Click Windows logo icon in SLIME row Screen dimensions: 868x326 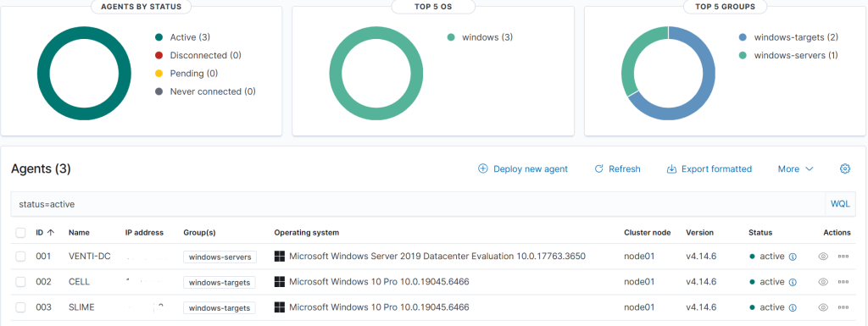(x=280, y=307)
